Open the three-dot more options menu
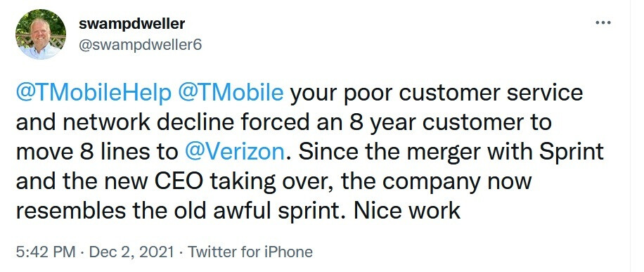This screenshot has width=644, height=272. coord(603,23)
